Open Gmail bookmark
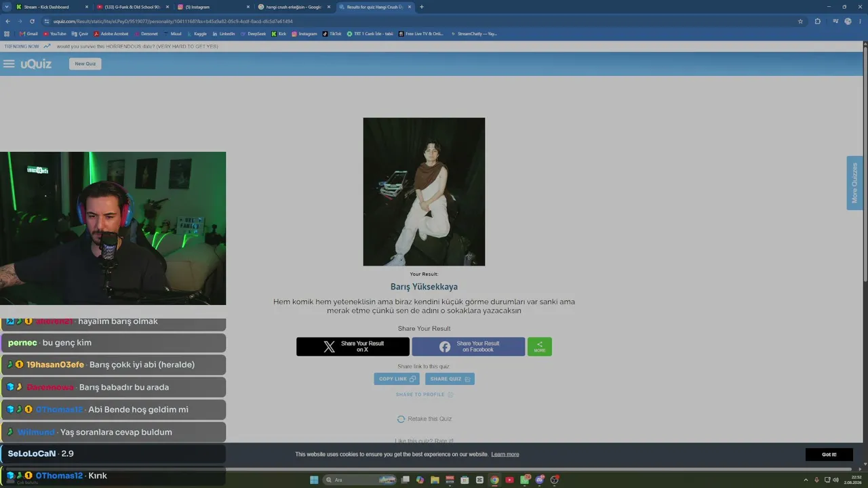Image resolution: width=868 pixels, height=488 pixels. [28, 34]
